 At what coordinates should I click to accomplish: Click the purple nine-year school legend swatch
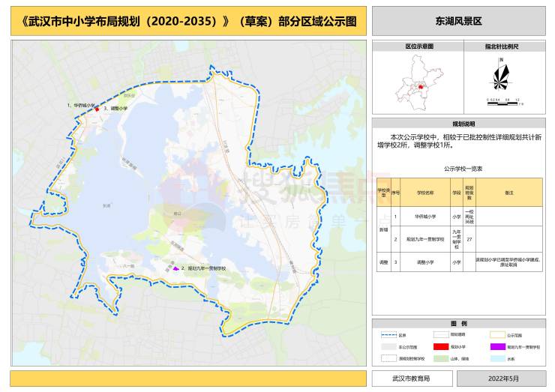pos(497,347)
